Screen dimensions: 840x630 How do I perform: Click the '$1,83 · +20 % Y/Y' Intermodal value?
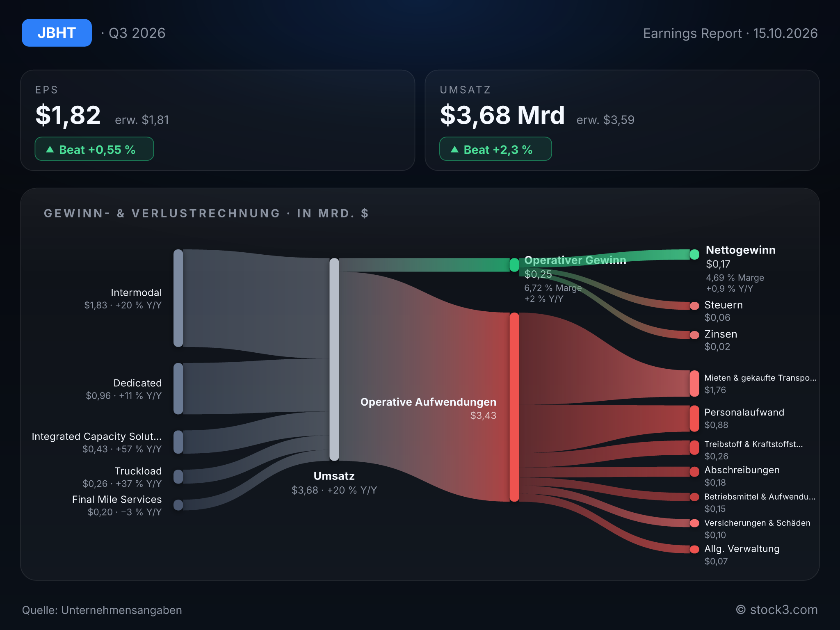123,305
